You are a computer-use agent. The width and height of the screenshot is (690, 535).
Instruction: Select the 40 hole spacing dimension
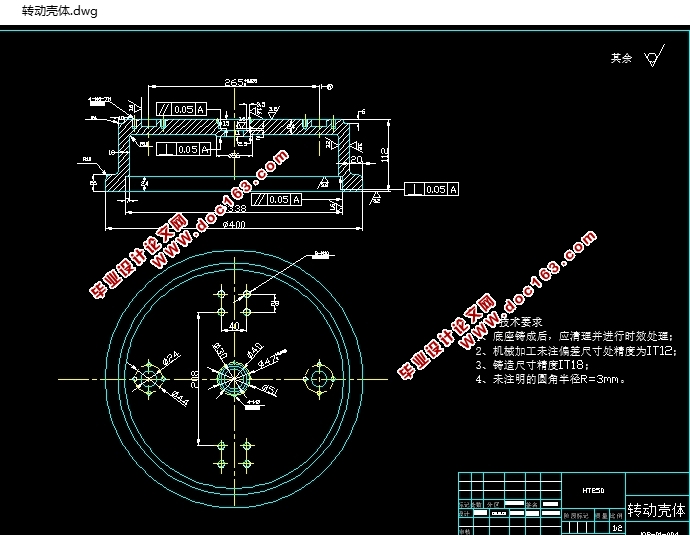tap(235, 326)
